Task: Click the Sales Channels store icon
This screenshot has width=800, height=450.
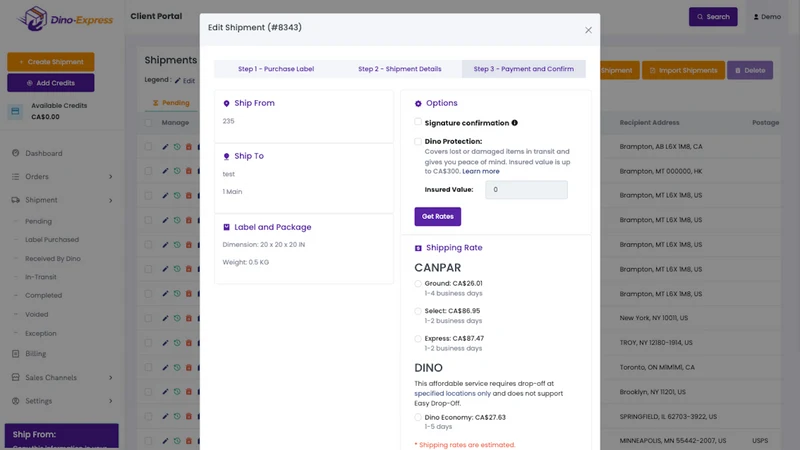Action: point(15,378)
